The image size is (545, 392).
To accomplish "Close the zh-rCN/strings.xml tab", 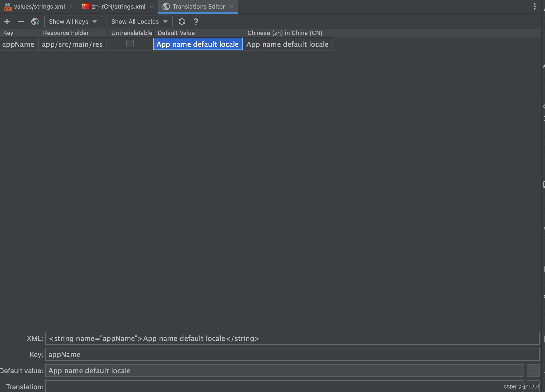I will [x=152, y=6].
